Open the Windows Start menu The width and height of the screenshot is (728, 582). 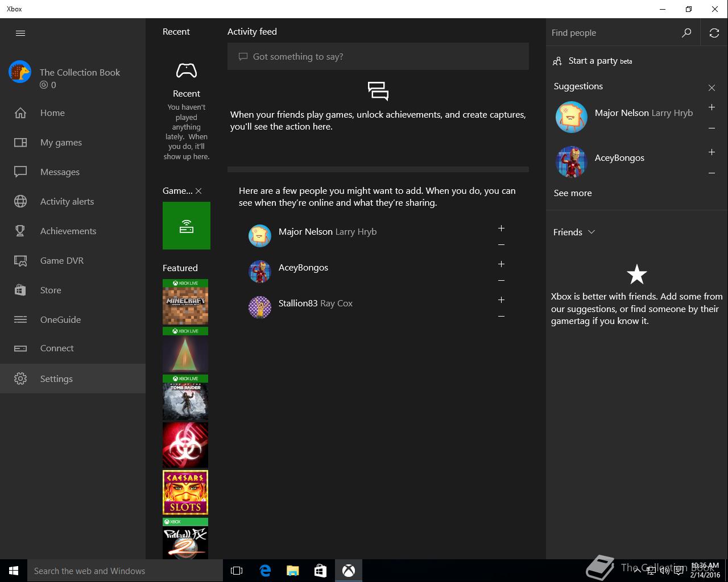pyautogui.click(x=14, y=571)
